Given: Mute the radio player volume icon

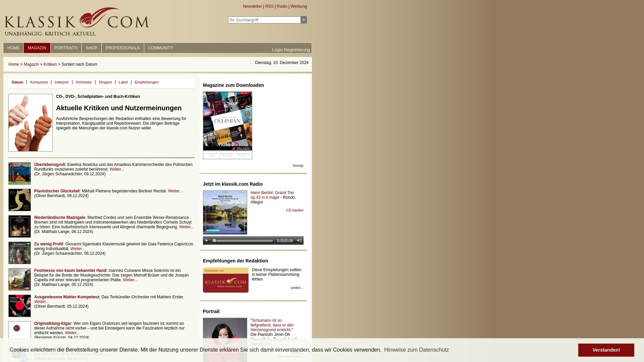Looking at the screenshot, I should tap(299, 240).
